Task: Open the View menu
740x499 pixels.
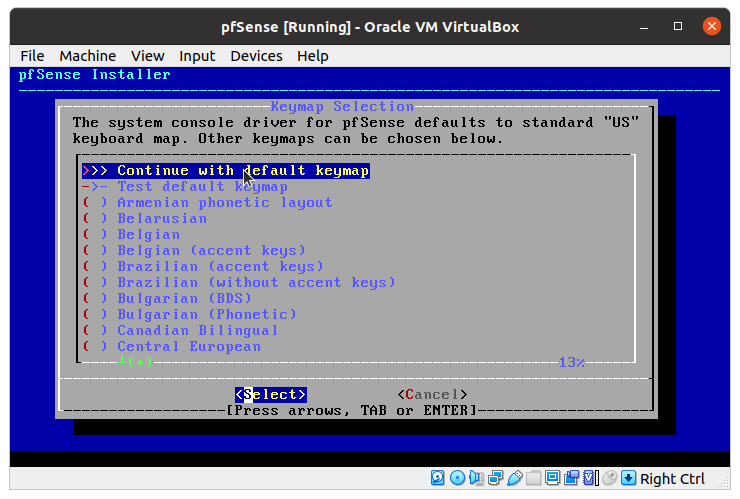Action: point(147,56)
